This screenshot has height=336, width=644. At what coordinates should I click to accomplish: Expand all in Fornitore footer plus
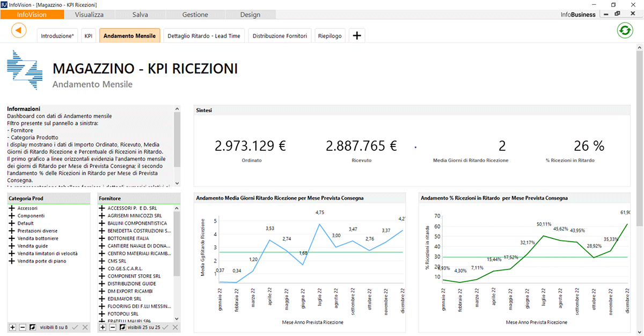103,327
